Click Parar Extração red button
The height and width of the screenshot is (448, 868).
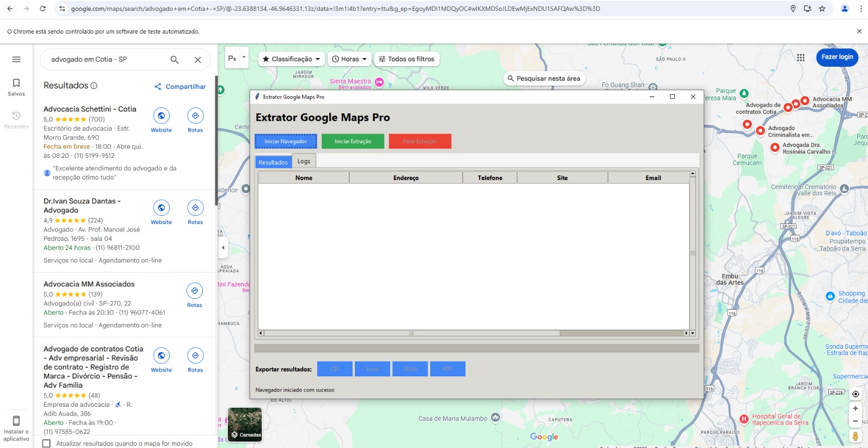coord(419,141)
